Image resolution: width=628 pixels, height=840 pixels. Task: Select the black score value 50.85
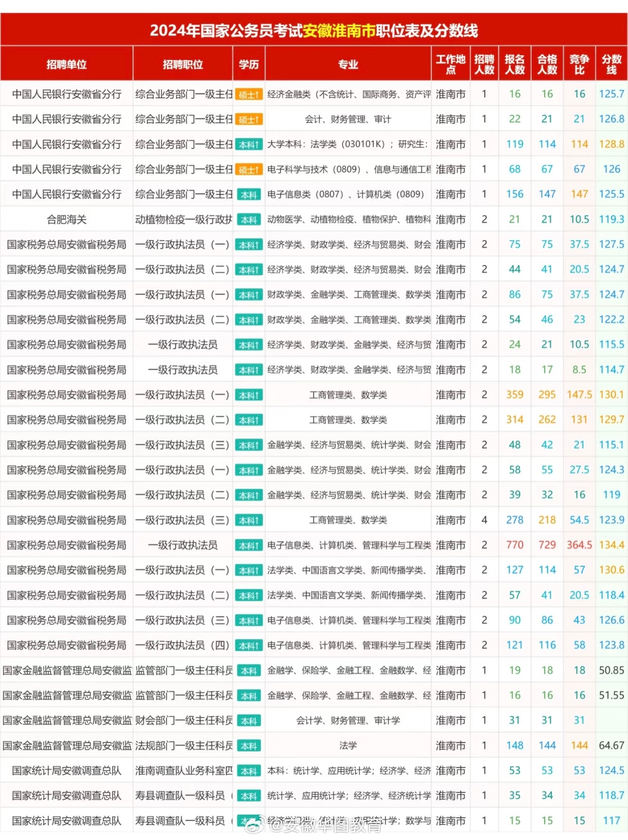coord(611,671)
